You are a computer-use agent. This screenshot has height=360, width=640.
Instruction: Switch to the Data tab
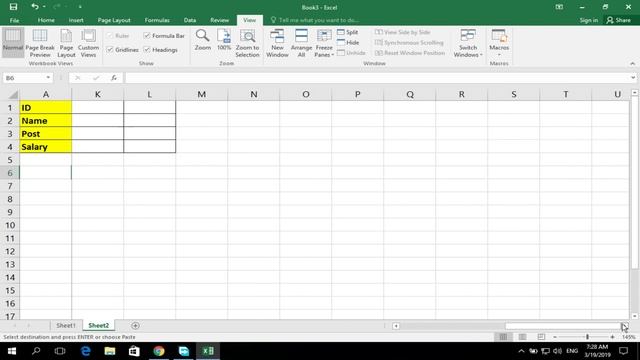click(x=190, y=20)
